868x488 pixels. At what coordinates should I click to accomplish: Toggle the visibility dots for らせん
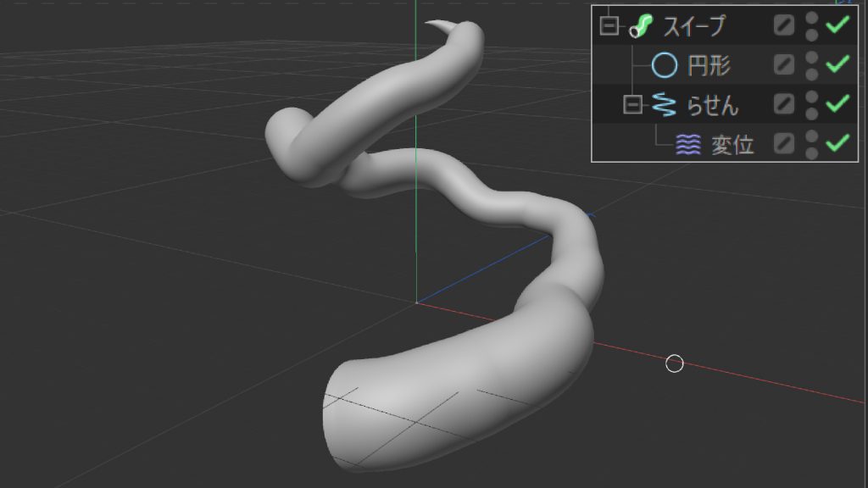coord(812,104)
